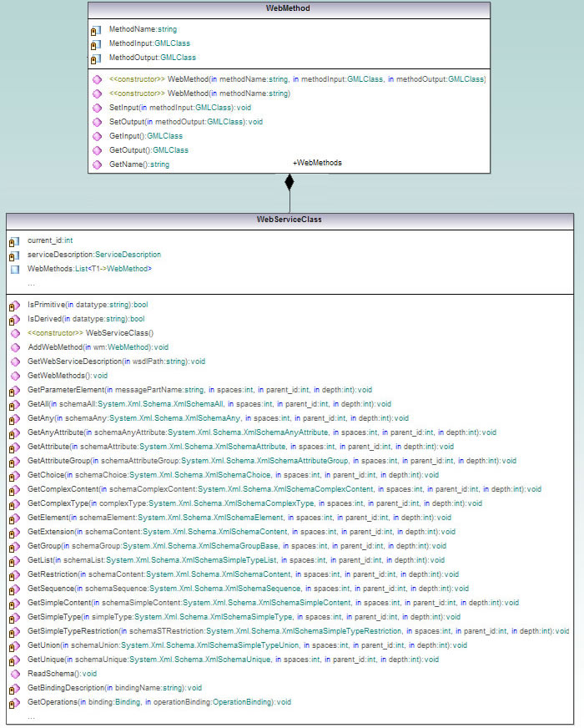Click the SetOutput(in methodOutput:GMLClass):void text

pyautogui.click(x=186, y=122)
